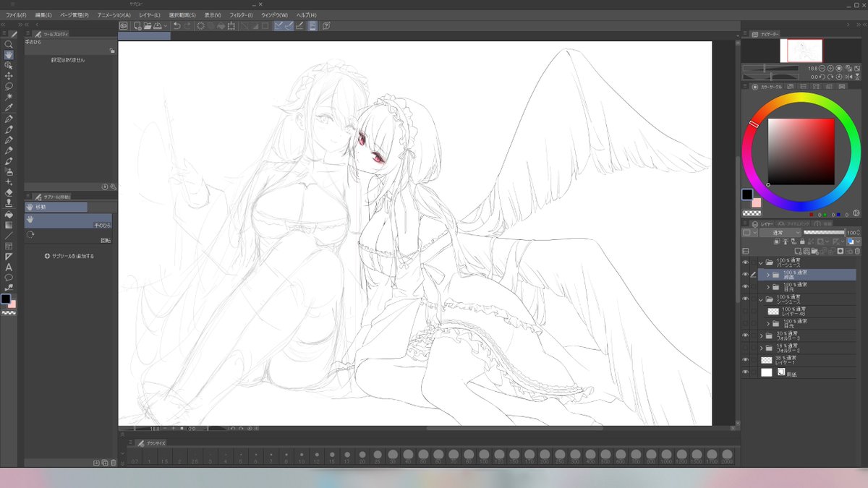Expand the フォルダー2 folder

click(761, 348)
